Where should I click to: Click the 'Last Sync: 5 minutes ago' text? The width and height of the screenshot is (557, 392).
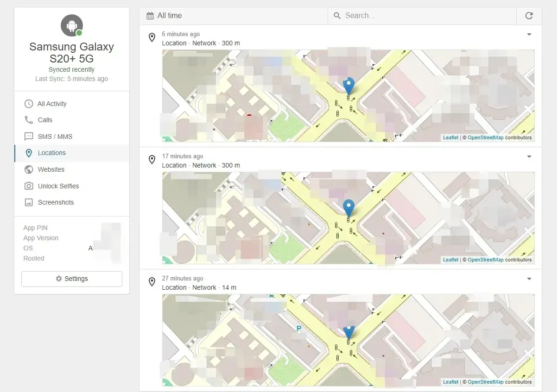pos(72,79)
